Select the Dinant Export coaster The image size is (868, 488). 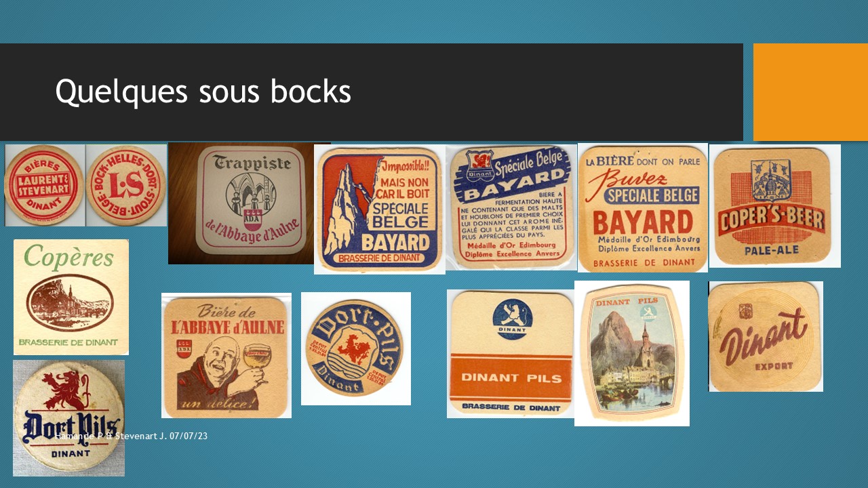tap(766, 337)
